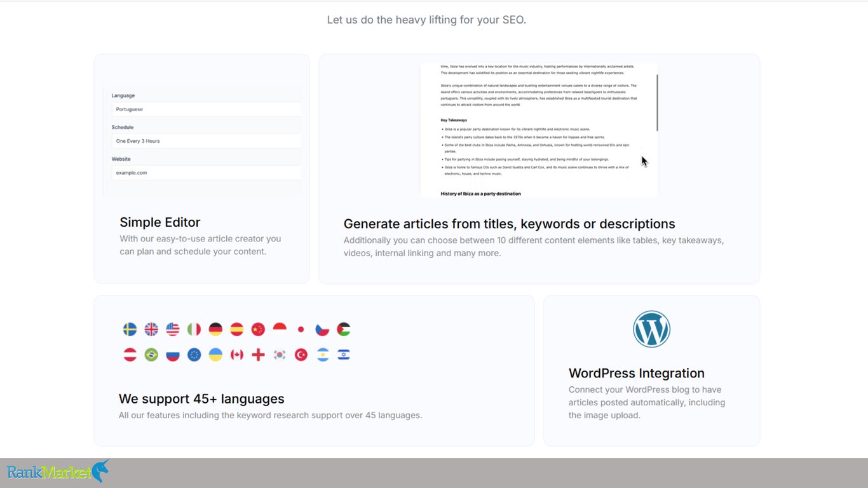Select the United Kingdom flag icon
The image size is (868, 488).
coord(151,329)
